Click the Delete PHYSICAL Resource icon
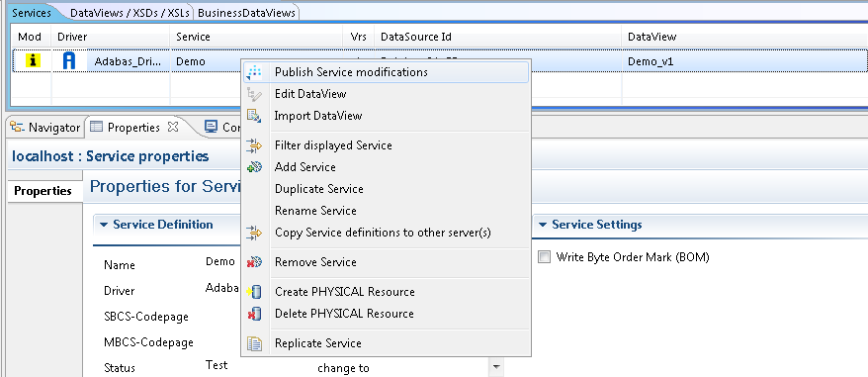 tap(254, 314)
